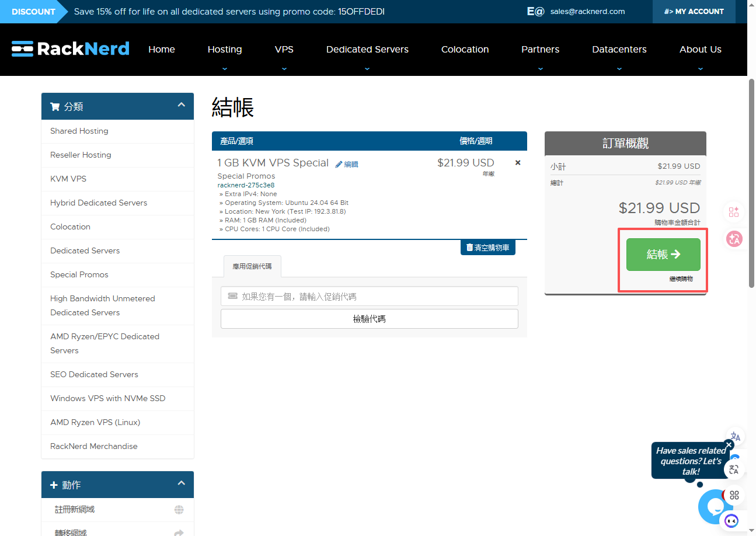The height and width of the screenshot is (536, 756).
Task: Click the 1 GB KVM VPS Special product title
Action: 273,163
